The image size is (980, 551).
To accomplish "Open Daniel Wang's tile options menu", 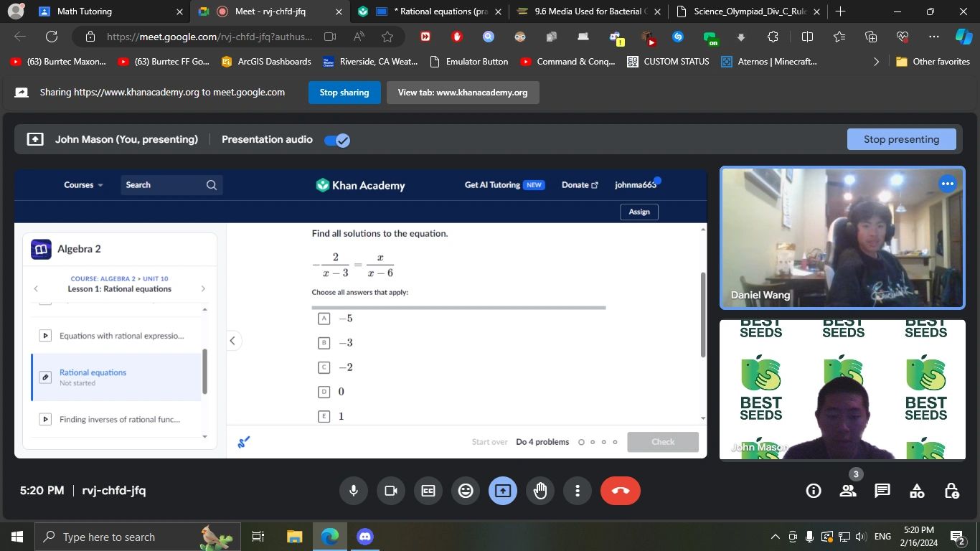I will pyautogui.click(x=947, y=183).
